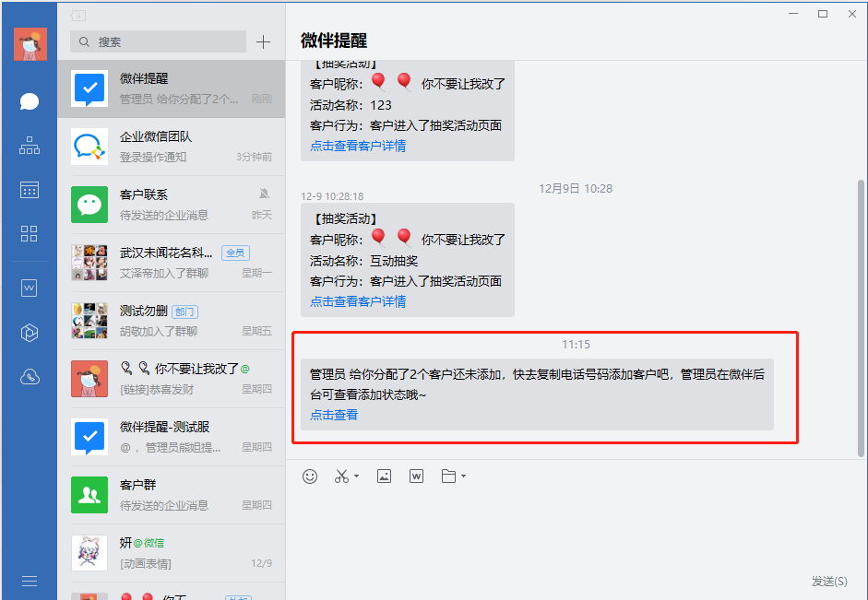Image resolution: width=868 pixels, height=600 pixels.
Task: Click the 微伴提醒 blue checkmark avatar
Action: pos(89,88)
